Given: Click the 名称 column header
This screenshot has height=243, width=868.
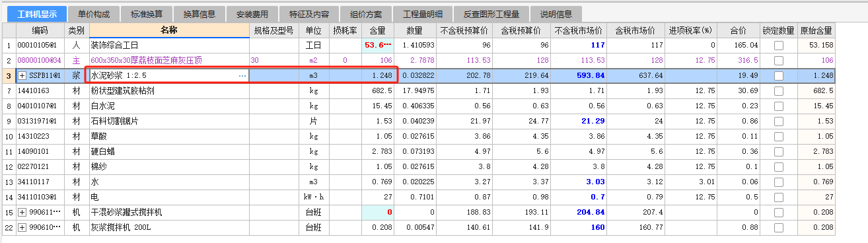Looking at the screenshot, I should 169,30.
